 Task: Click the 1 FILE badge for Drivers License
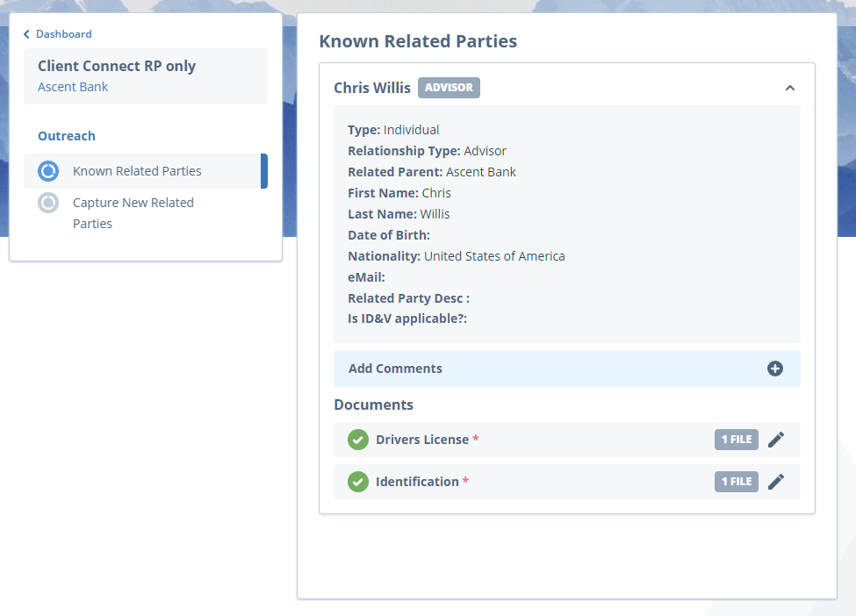pyautogui.click(x=736, y=439)
